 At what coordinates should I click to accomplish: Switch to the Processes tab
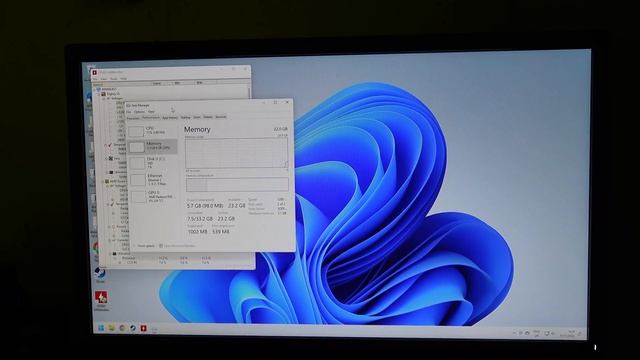133,118
